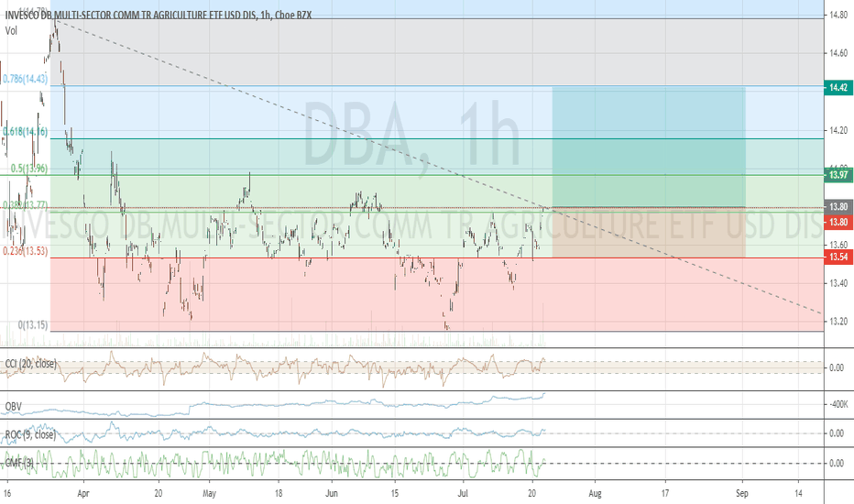854x504 pixels.
Task: Select the CMF indicator label
Action: click(20, 463)
